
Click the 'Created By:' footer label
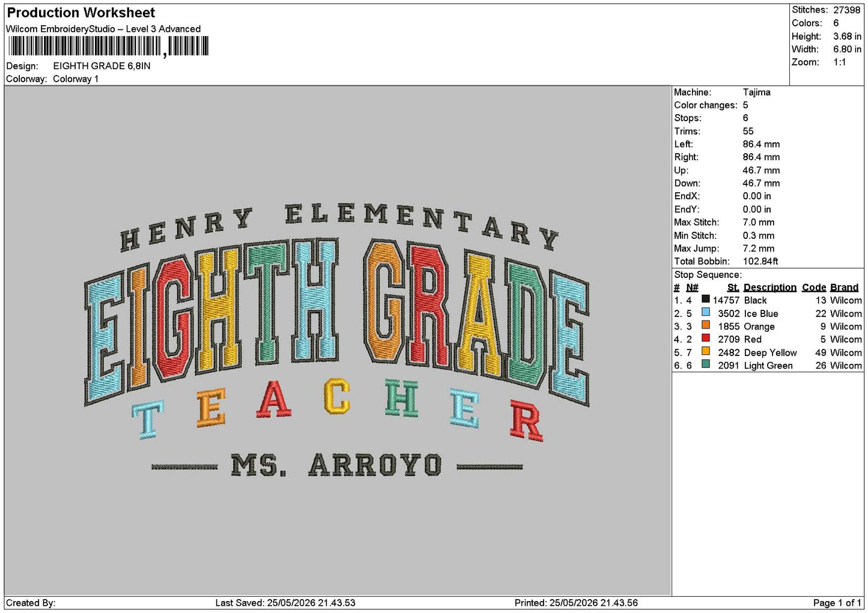pos(31,603)
